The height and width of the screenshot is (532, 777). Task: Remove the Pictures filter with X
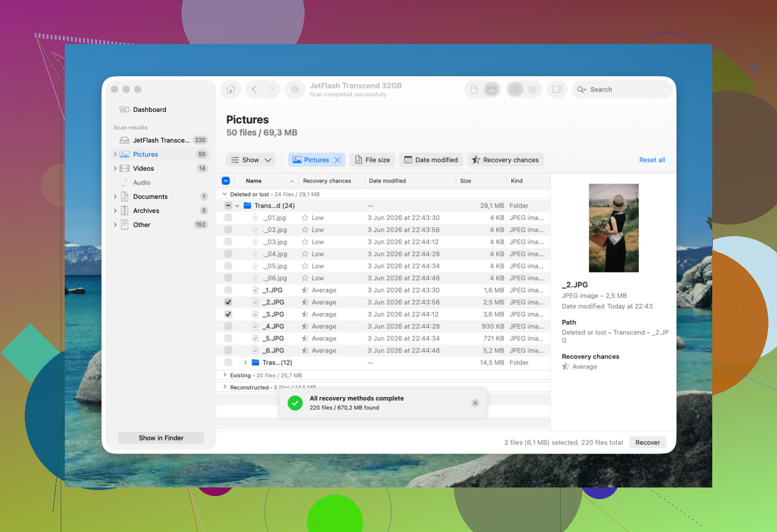click(x=337, y=160)
